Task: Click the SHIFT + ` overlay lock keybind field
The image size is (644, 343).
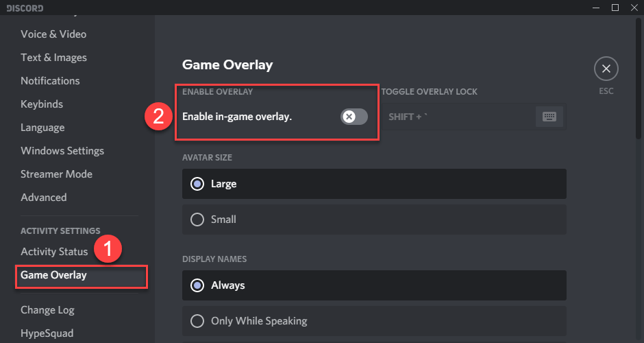Action: click(x=474, y=117)
